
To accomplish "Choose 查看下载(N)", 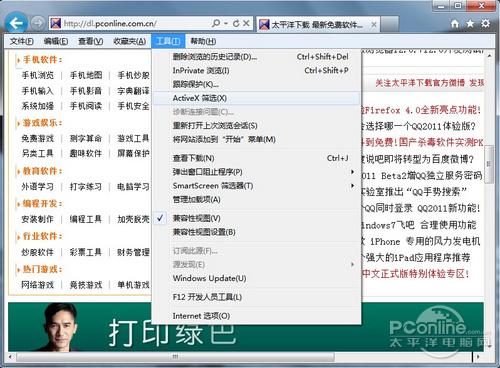I will [256, 158].
